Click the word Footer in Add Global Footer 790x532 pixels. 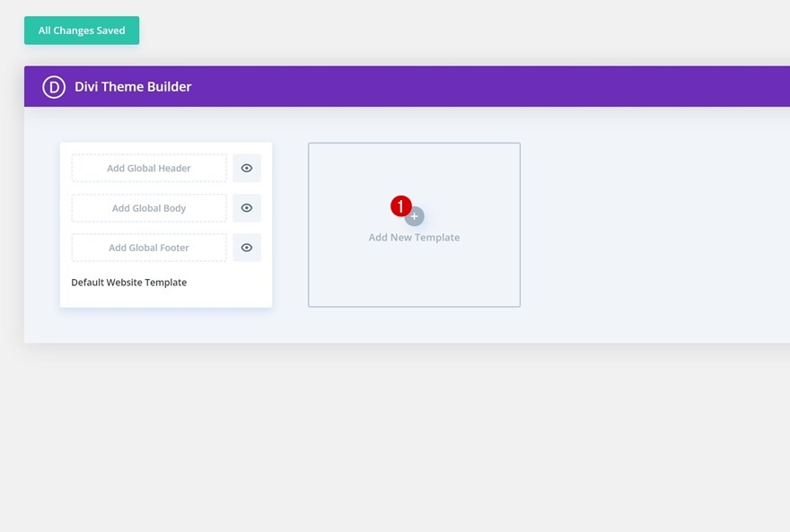(174, 248)
